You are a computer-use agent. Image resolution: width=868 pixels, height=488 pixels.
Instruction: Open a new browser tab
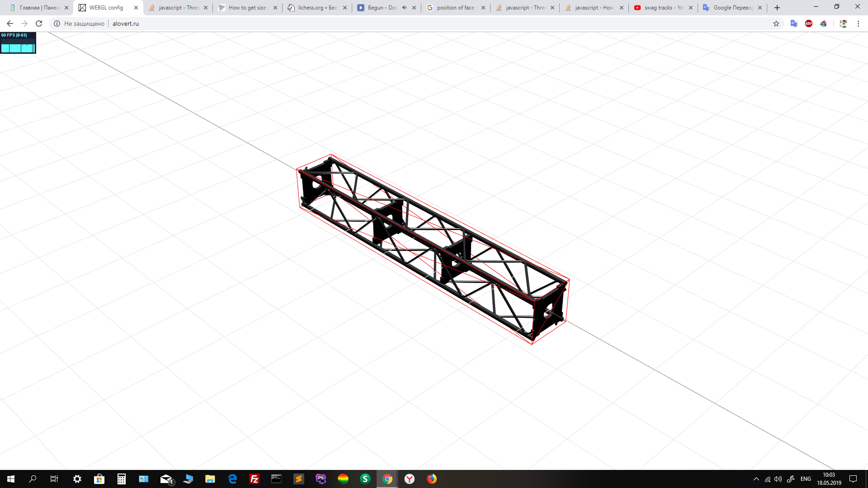click(777, 7)
